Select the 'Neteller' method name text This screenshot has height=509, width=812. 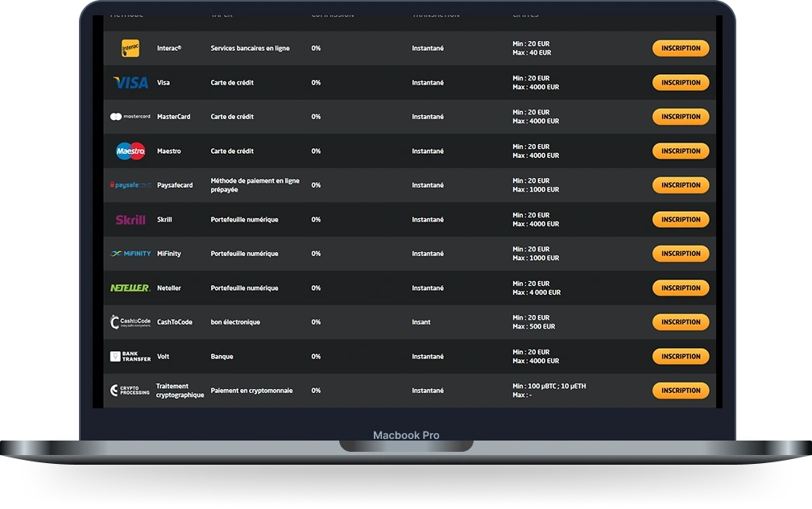pos(169,288)
